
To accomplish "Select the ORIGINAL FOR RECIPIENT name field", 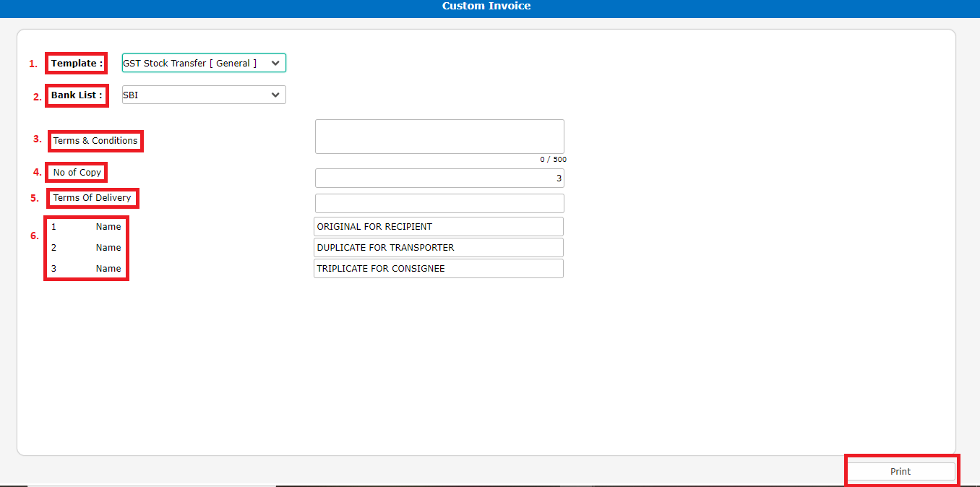I will [438, 227].
